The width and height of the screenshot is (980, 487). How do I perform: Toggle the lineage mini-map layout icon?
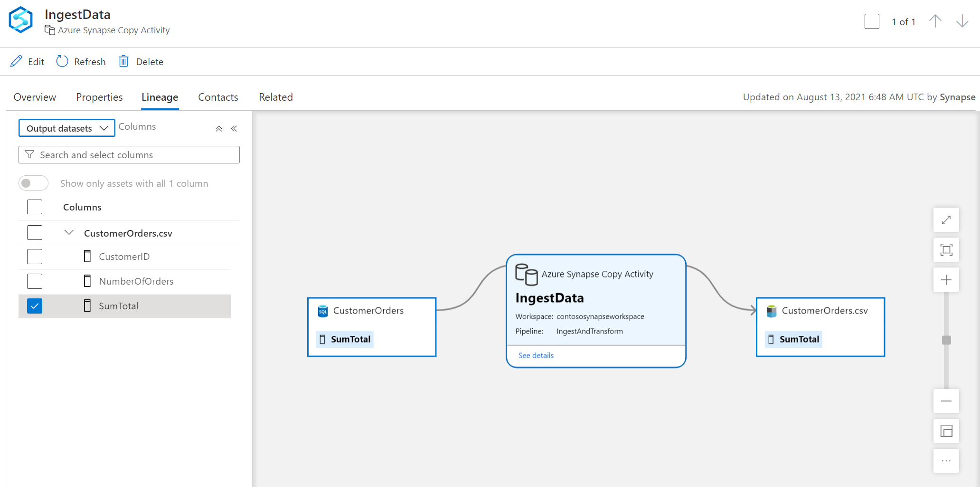tap(946, 431)
